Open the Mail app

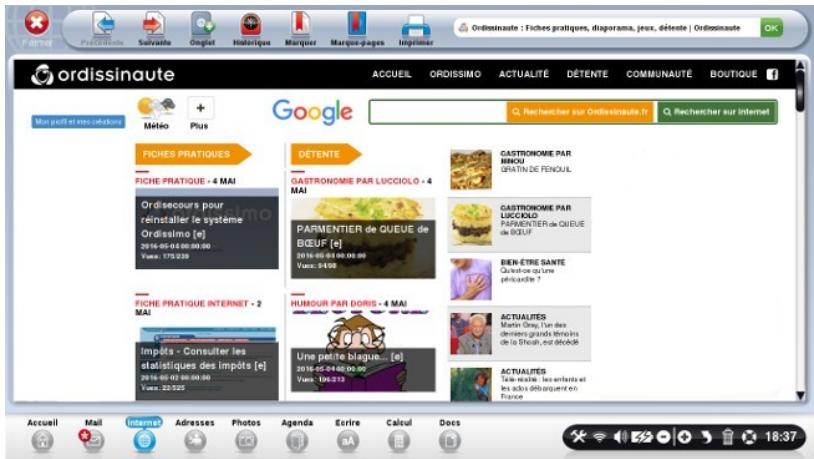93,435
